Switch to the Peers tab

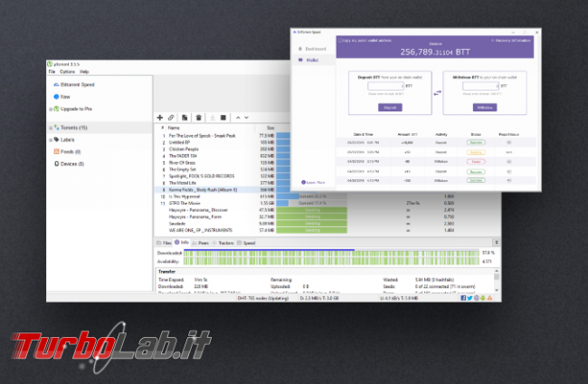pos(200,243)
